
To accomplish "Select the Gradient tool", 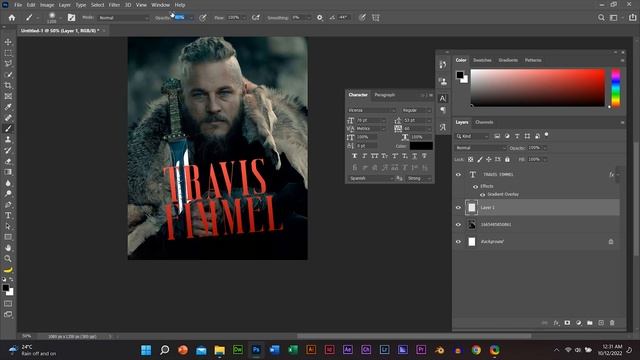I will pos(8,172).
